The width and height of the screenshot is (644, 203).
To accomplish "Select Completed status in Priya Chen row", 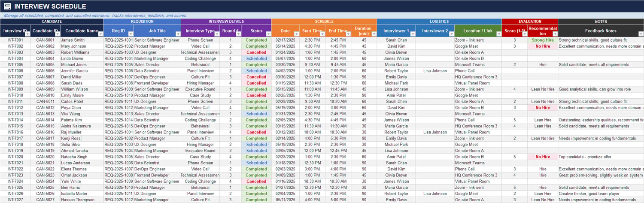I will tap(256, 108).
